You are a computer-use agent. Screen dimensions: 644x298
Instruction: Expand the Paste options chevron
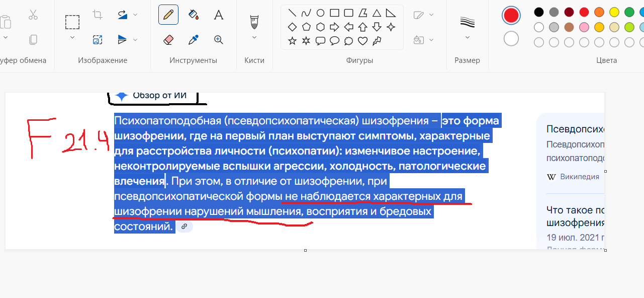coord(6,37)
